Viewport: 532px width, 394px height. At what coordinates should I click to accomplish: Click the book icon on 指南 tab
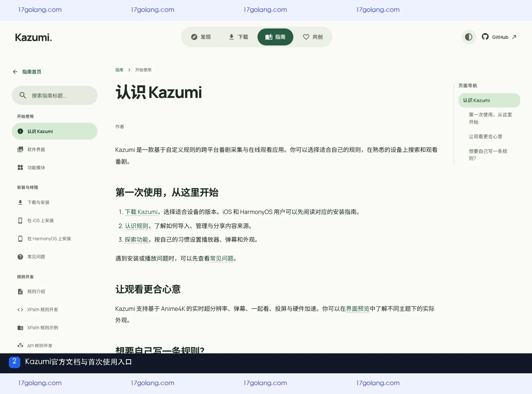269,37
